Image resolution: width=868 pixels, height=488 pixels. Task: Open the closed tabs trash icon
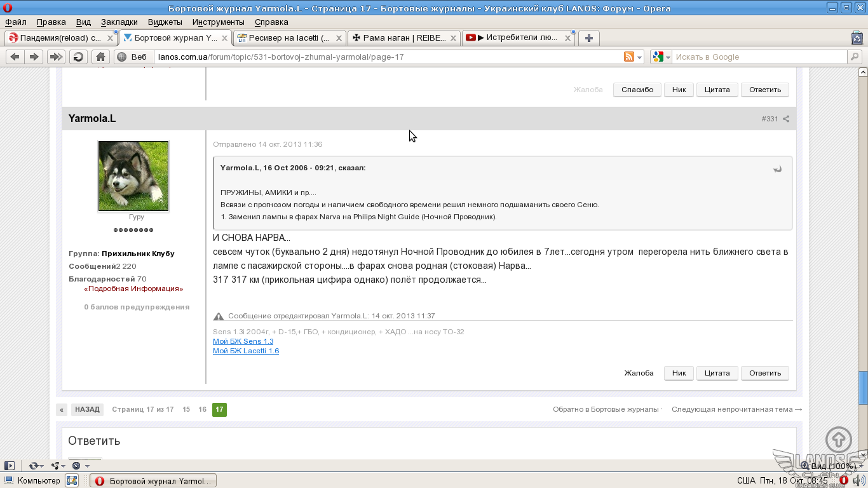pyautogui.click(x=857, y=38)
